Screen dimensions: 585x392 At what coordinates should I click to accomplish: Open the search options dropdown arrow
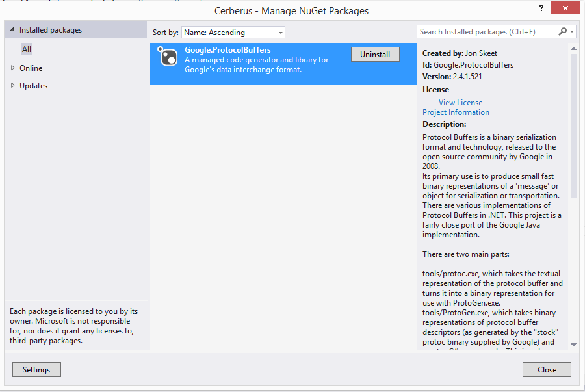[572, 31]
